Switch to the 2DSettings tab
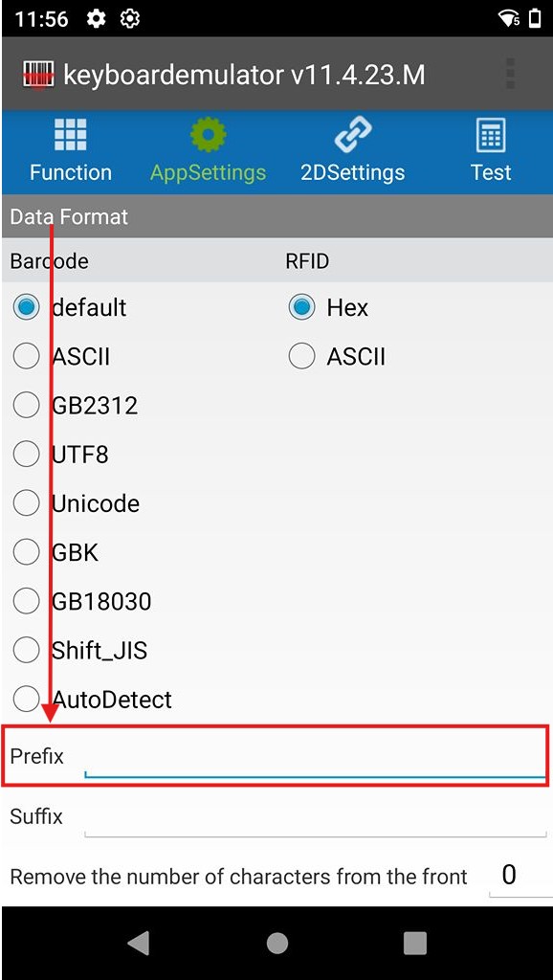 [x=353, y=151]
